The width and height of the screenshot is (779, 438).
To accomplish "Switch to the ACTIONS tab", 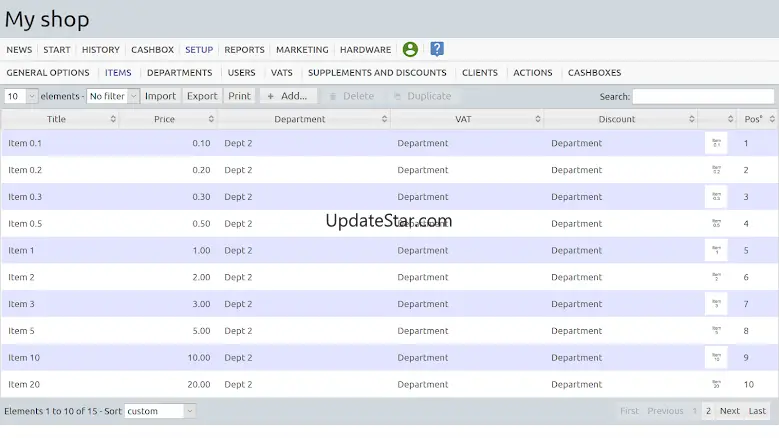I will pos(533,73).
